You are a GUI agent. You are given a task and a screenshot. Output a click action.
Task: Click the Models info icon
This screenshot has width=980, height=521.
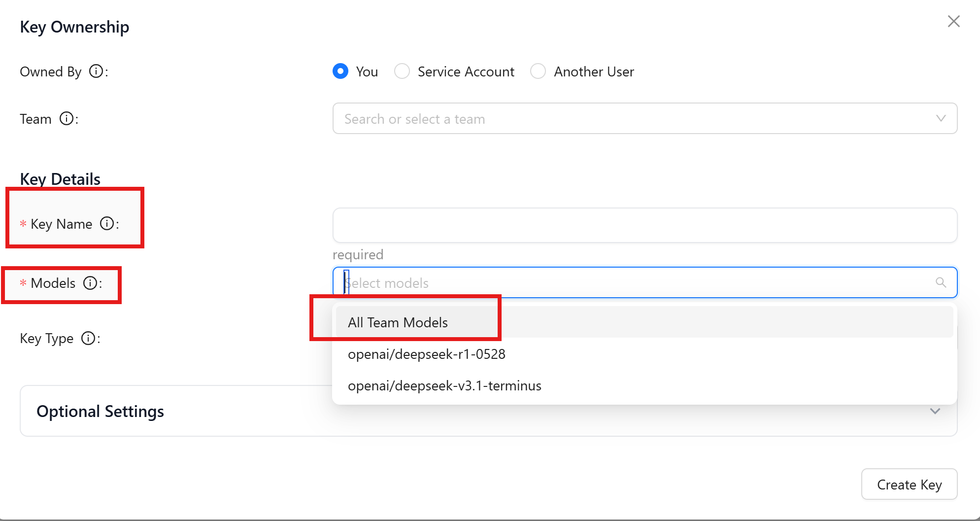click(x=90, y=283)
